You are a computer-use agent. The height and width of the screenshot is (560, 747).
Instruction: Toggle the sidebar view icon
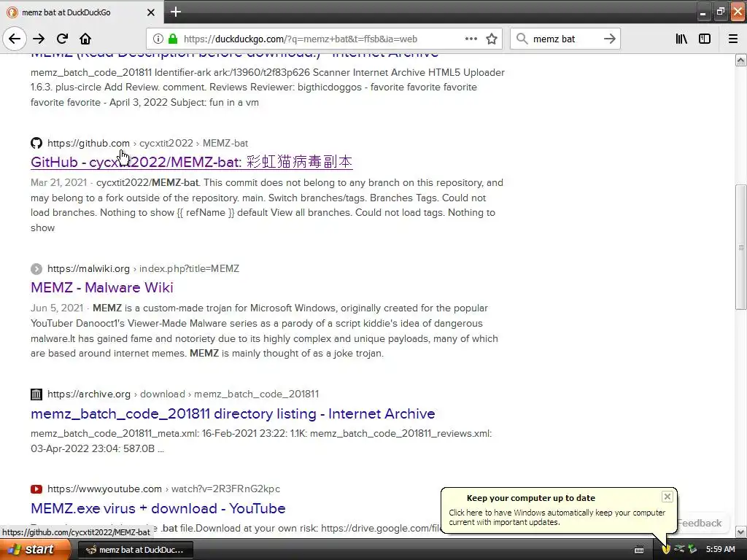pos(705,39)
